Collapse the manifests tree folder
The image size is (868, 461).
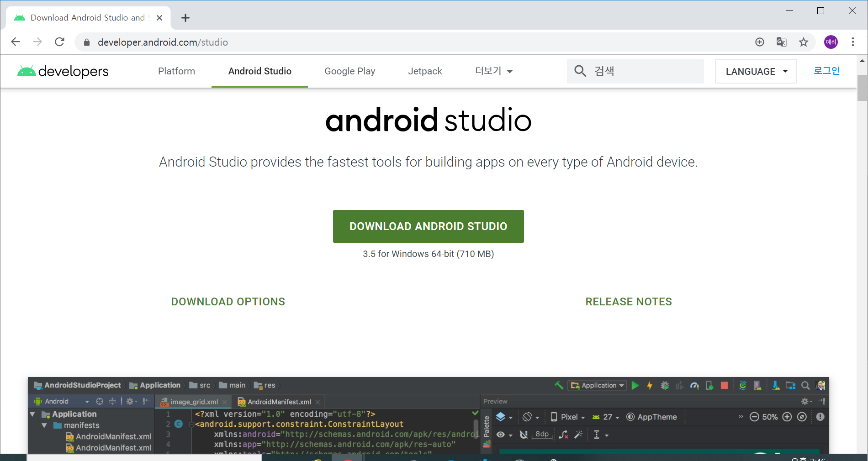tap(44, 425)
